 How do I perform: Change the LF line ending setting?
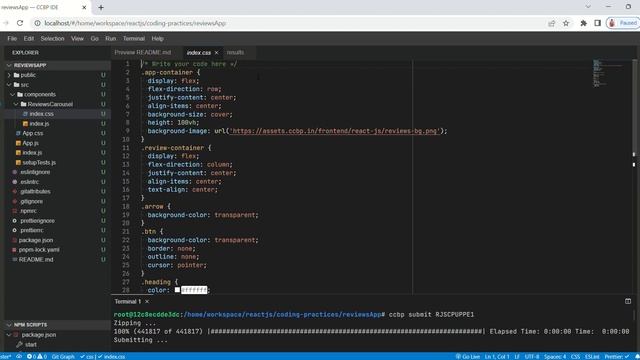click(517, 356)
